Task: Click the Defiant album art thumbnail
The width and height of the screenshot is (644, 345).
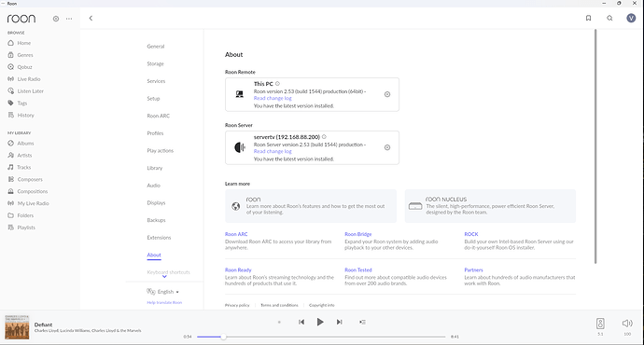Action: tap(17, 327)
